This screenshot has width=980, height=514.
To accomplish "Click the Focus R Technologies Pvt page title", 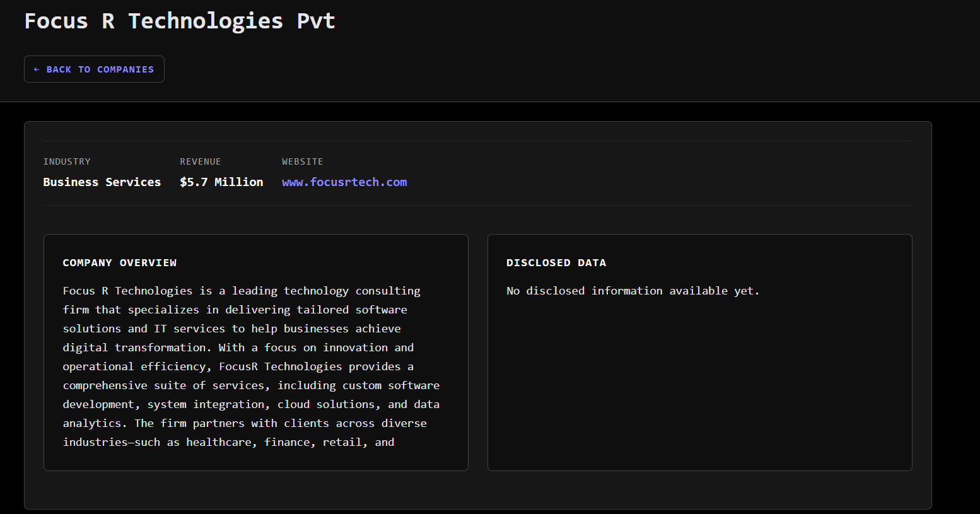I will [x=180, y=21].
